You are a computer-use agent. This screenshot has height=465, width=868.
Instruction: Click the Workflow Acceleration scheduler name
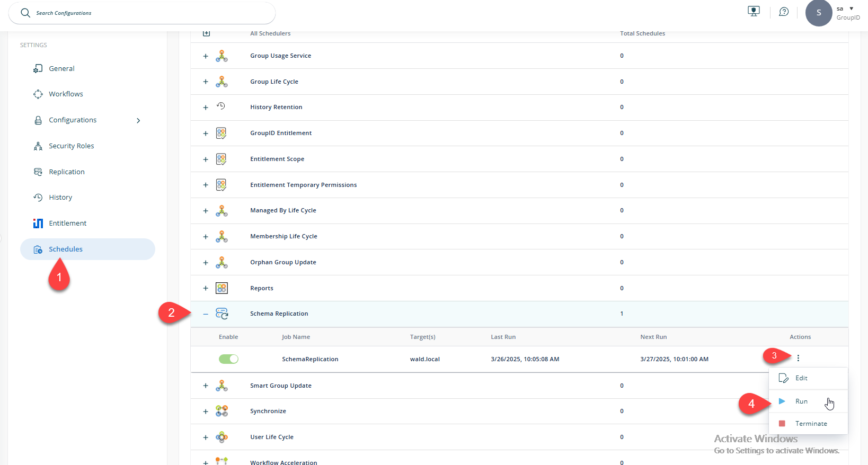pos(284,462)
